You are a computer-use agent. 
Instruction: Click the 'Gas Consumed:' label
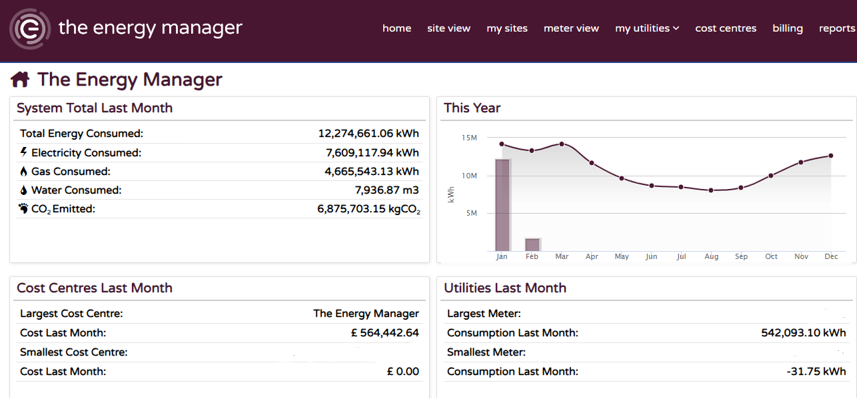coord(71,172)
